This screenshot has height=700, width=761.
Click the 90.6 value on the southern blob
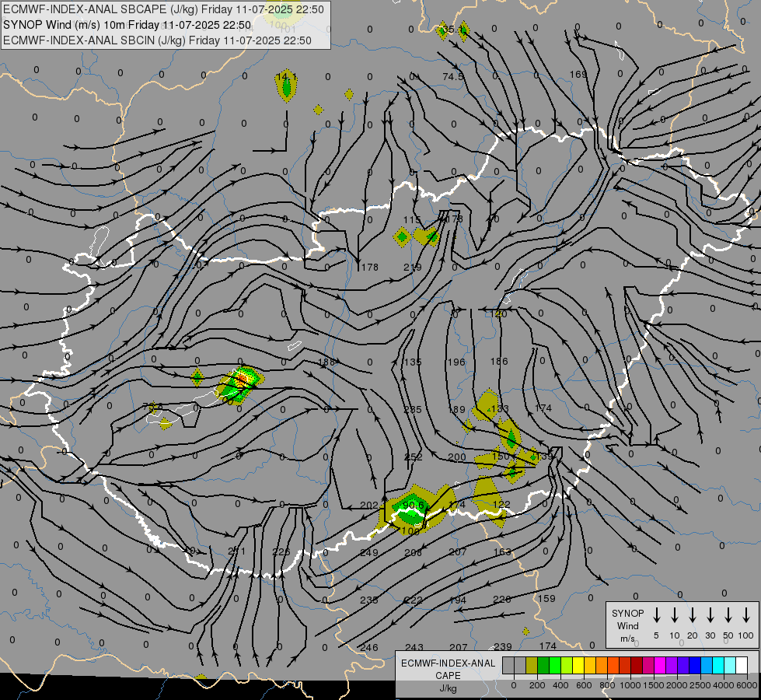pos(414,506)
